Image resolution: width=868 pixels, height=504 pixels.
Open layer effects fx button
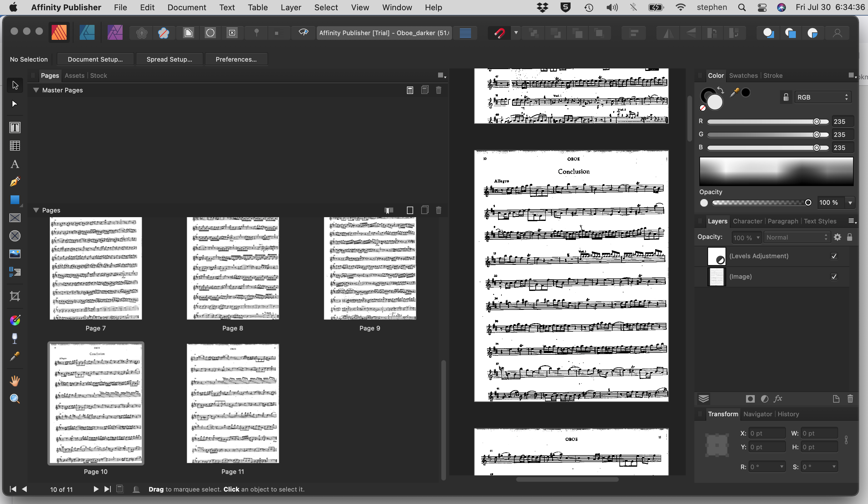(x=778, y=399)
